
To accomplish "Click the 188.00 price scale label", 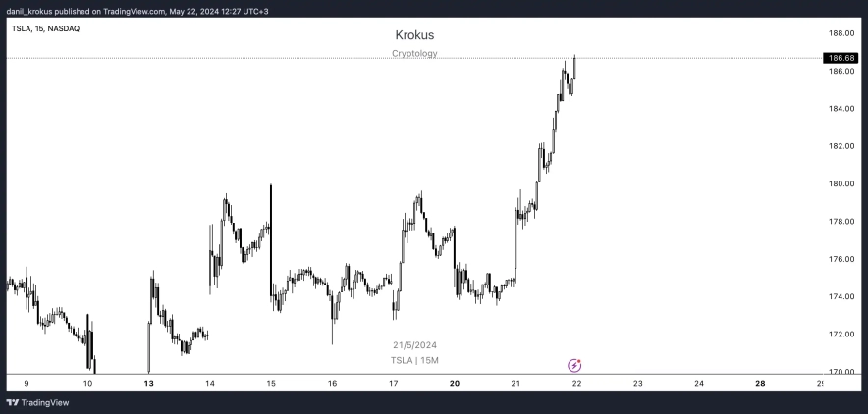I will 841,33.
